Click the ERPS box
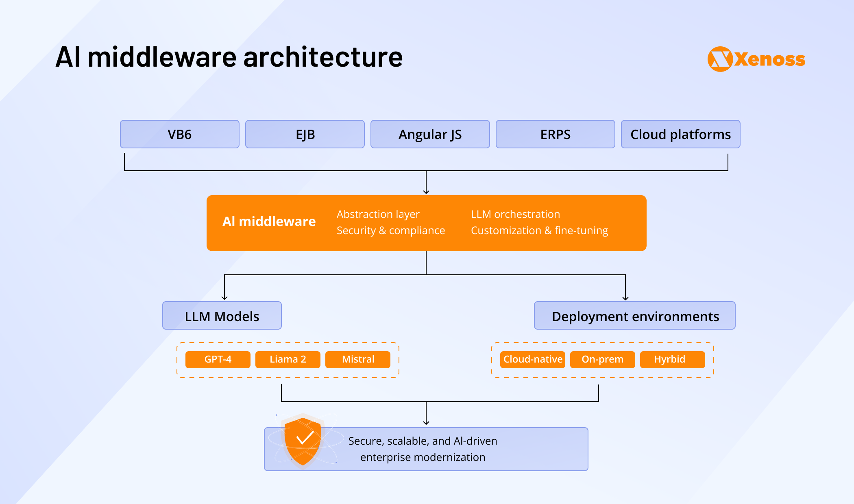 click(556, 134)
